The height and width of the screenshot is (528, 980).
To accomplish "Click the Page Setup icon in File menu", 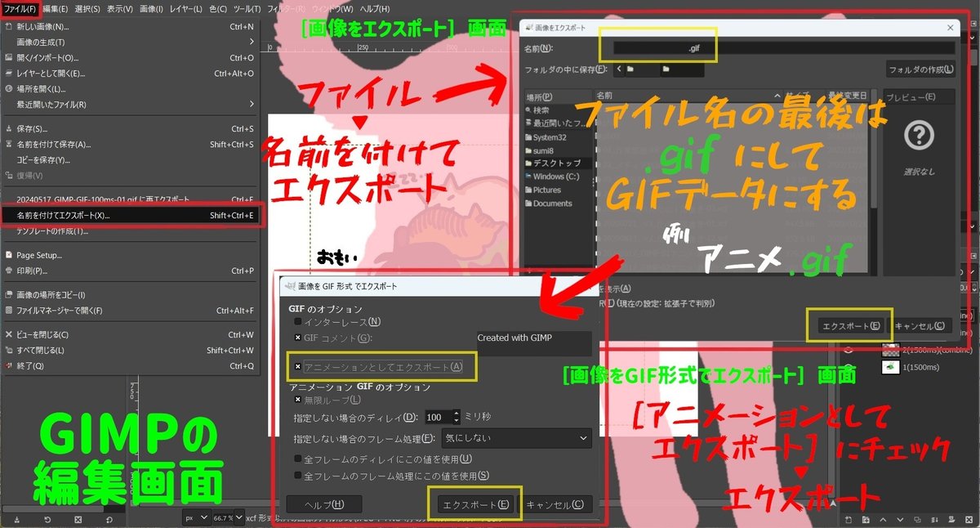I will point(8,255).
